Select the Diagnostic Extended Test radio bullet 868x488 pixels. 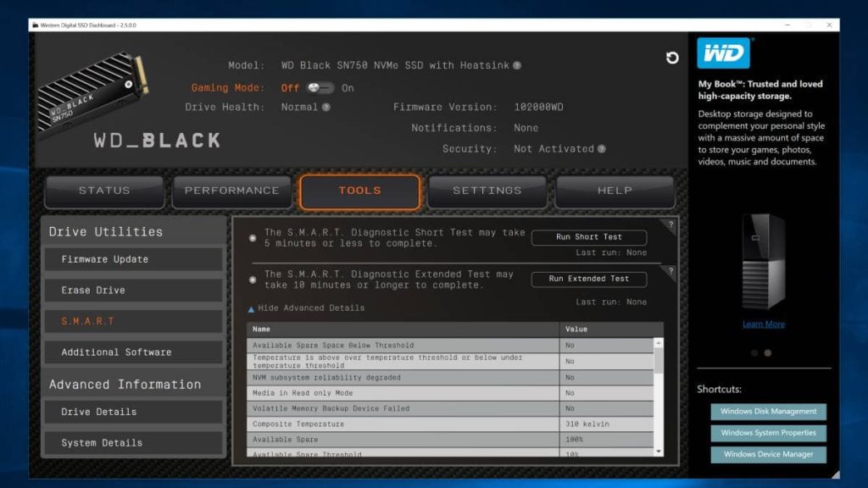click(x=253, y=280)
